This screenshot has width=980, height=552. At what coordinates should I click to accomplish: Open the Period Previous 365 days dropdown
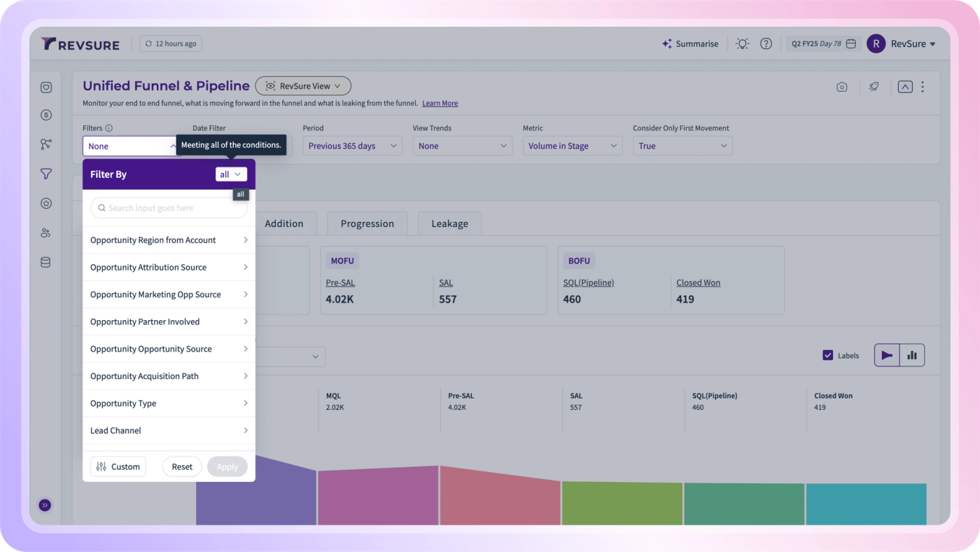[353, 146]
